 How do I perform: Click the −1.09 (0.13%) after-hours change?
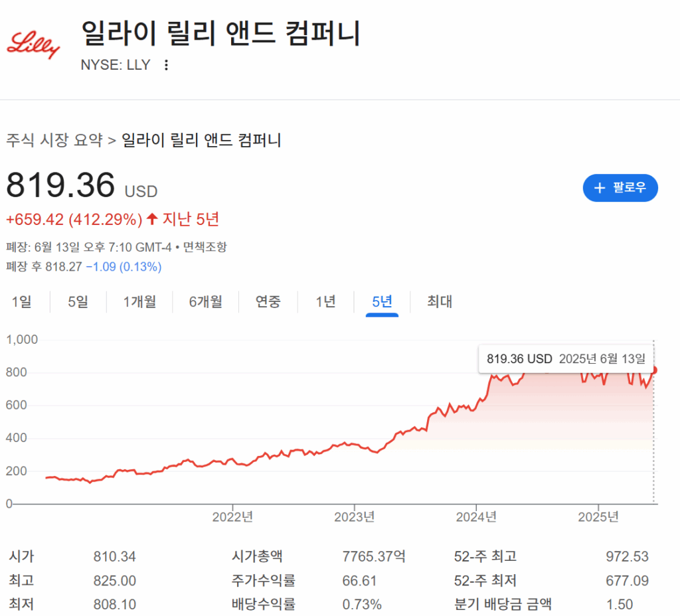[124, 267]
